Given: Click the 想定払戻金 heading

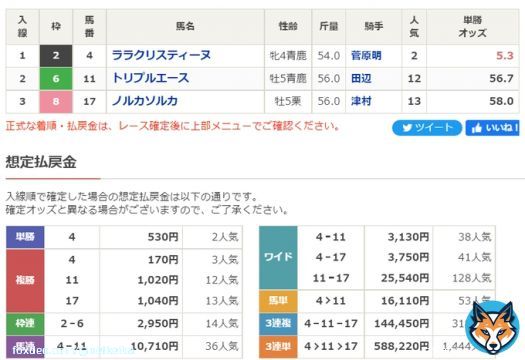Looking at the screenshot, I should click(41, 162).
